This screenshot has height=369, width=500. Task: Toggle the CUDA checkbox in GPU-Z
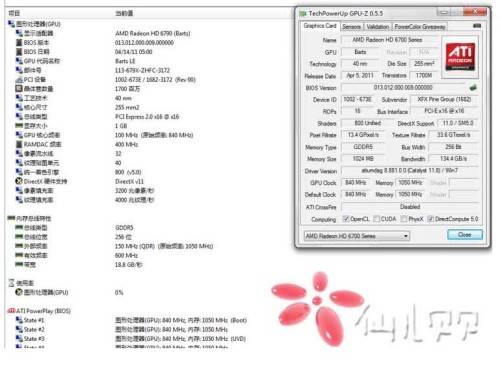pyautogui.click(x=377, y=219)
